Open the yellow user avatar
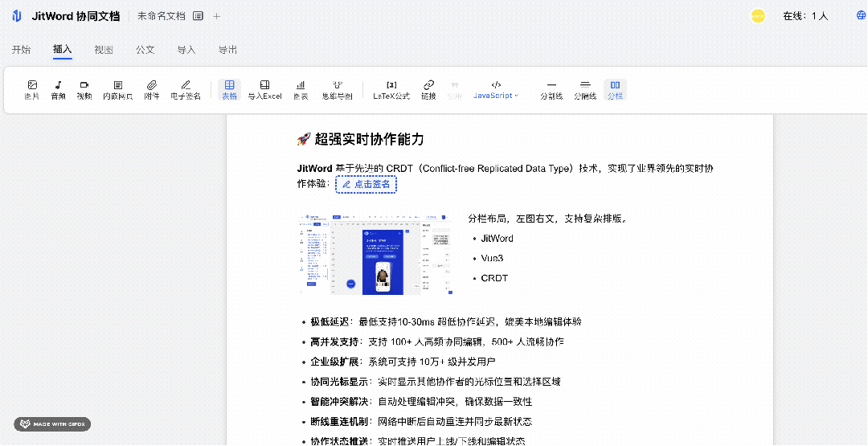 click(x=758, y=16)
